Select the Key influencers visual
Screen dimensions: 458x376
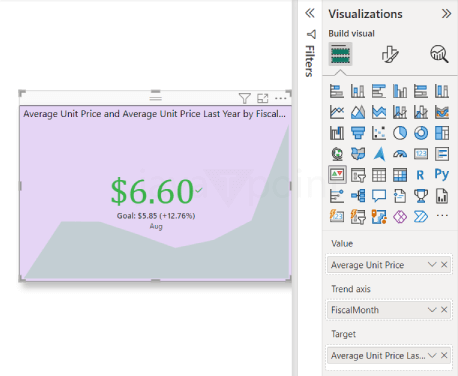[x=337, y=196]
